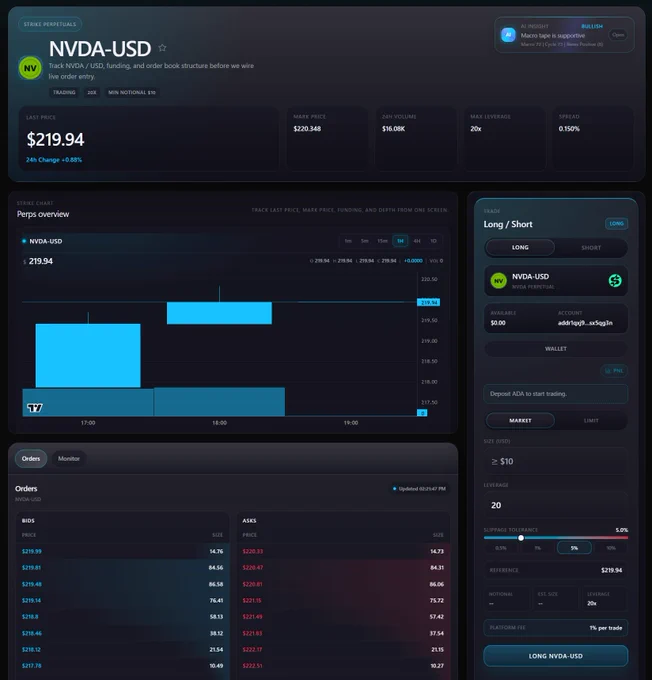The width and height of the screenshot is (652, 680).
Task: Click the Wallet button
Action: (x=556, y=349)
